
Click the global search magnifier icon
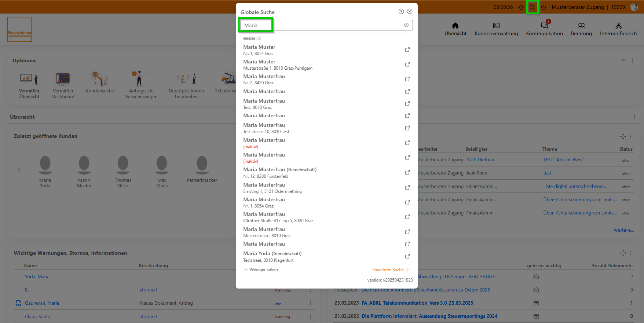(x=532, y=7)
